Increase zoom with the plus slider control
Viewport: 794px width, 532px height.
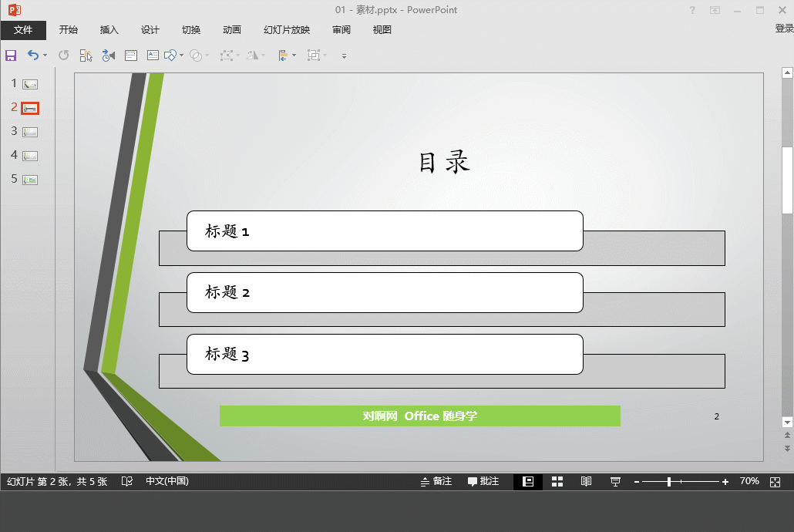(725, 481)
